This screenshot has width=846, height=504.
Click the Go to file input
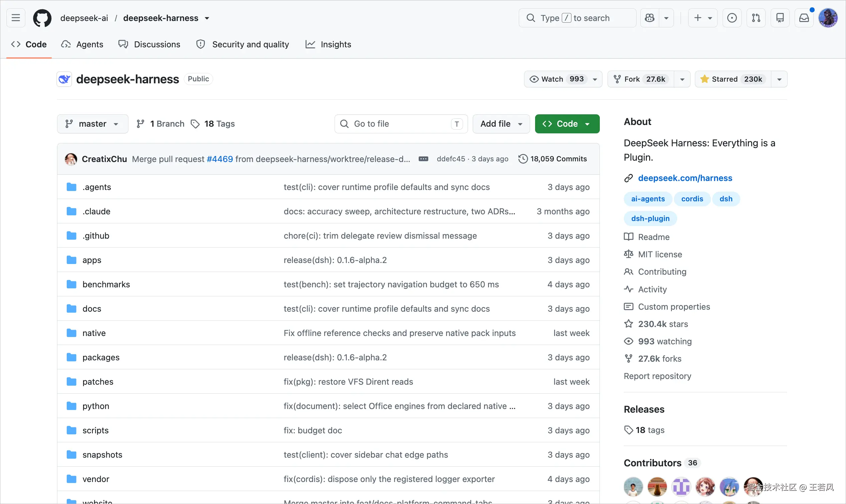(401, 124)
